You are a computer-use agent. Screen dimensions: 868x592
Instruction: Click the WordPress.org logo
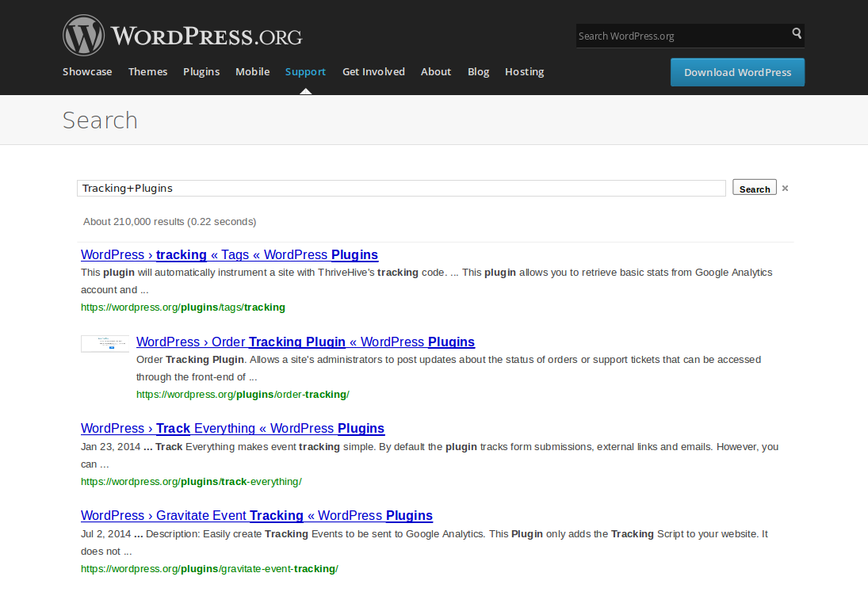coord(182,36)
